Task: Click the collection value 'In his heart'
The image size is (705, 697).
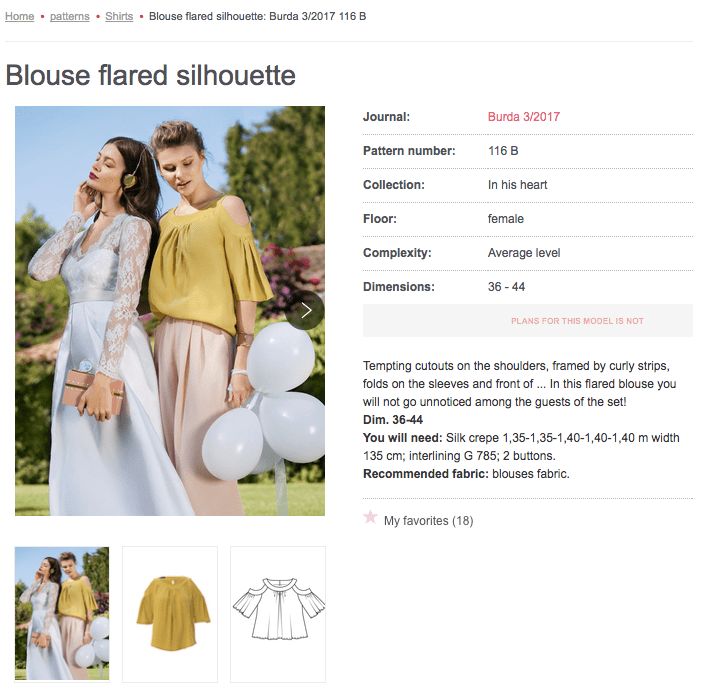Action: coord(518,185)
